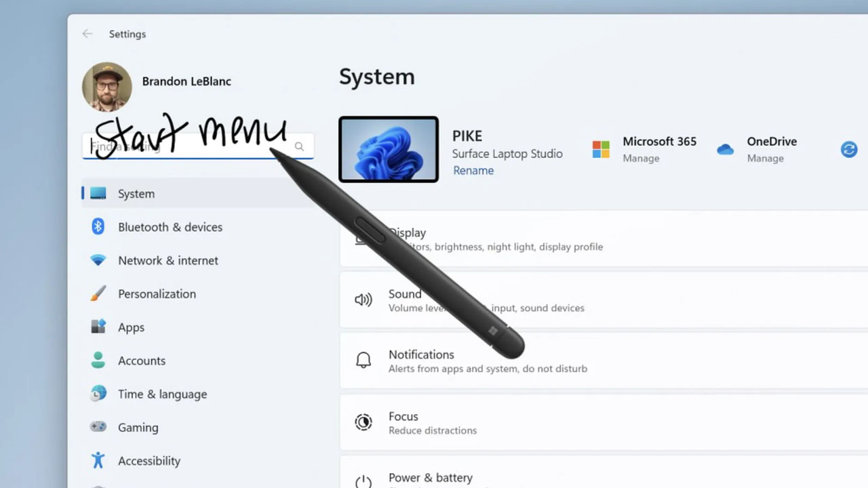Click the Brandon LeBlanc account name
The image size is (868, 488).
tap(186, 81)
